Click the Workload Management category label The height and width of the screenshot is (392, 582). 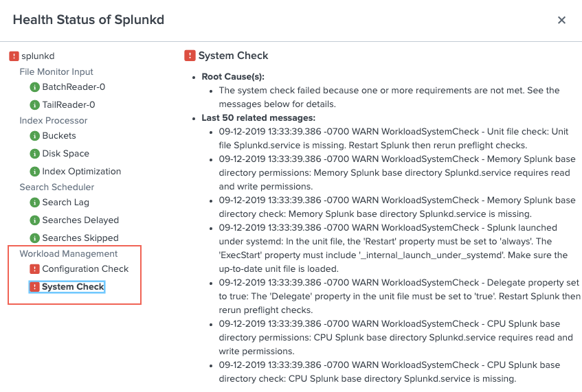[69, 254]
